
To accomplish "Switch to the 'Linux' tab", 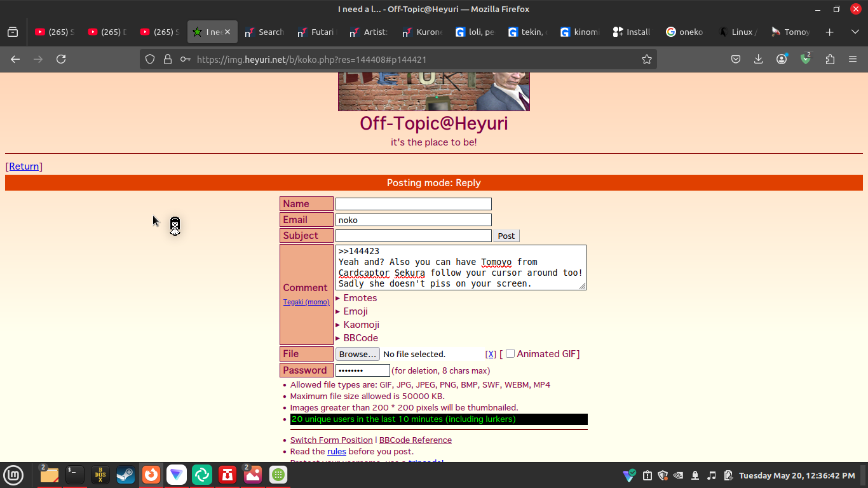I will tap(737, 32).
